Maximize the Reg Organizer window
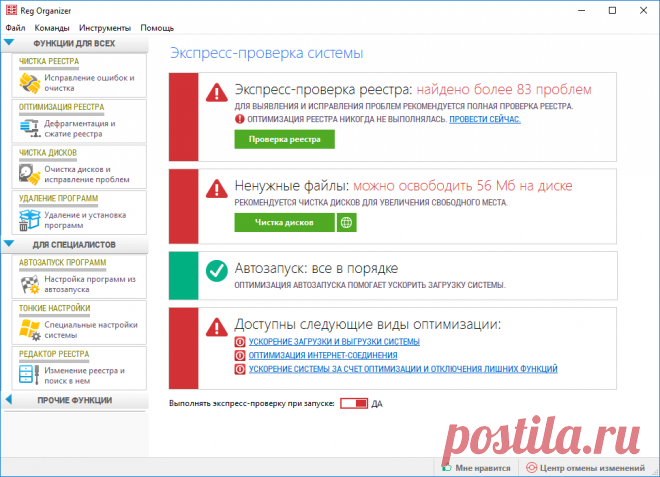660x477 pixels. 612,10
